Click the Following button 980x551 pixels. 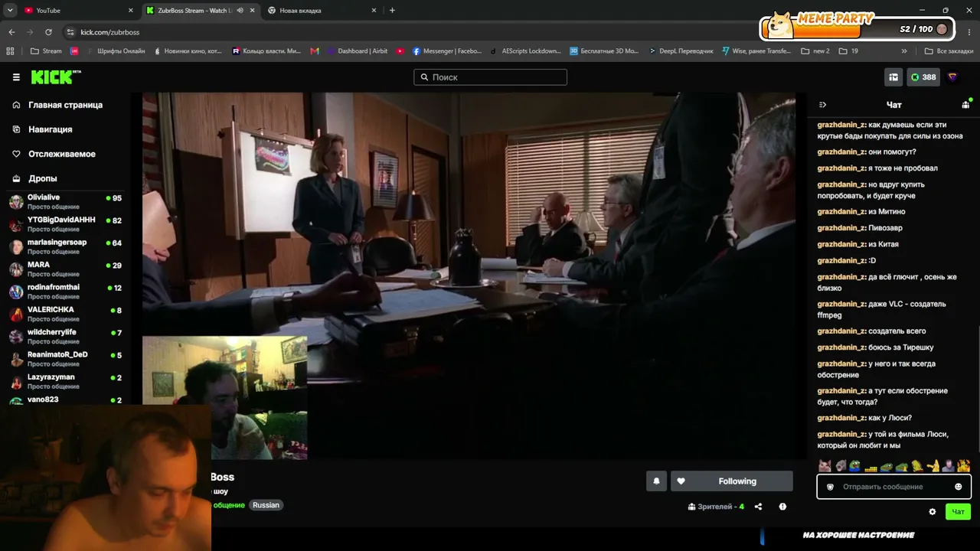(x=732, y=481)
